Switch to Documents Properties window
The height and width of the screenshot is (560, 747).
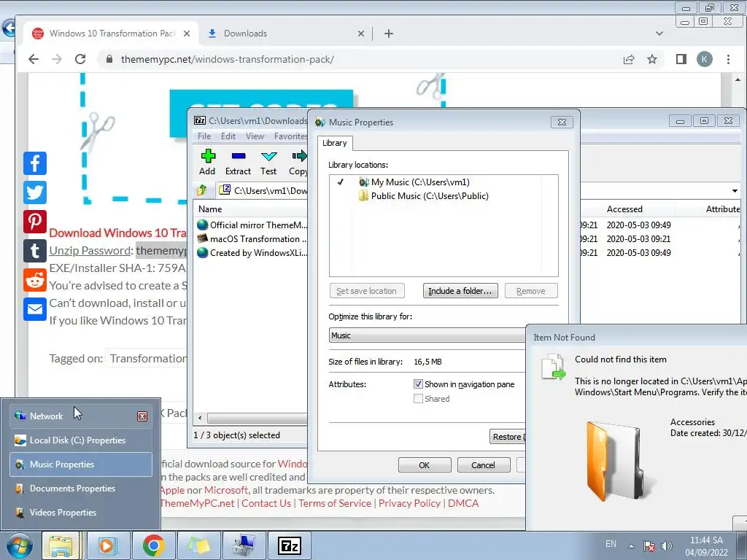[x=81, y=488]
